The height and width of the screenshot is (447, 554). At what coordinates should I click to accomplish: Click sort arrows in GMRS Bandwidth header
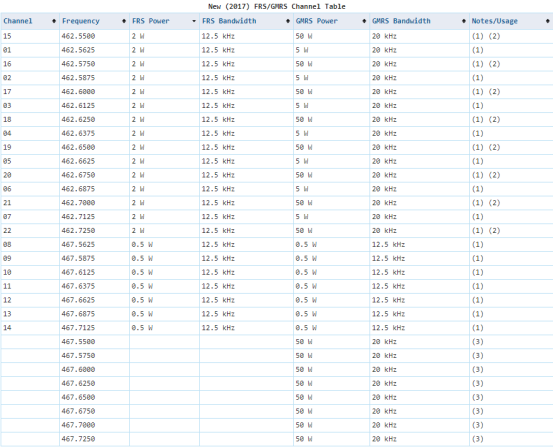[464, 21]
